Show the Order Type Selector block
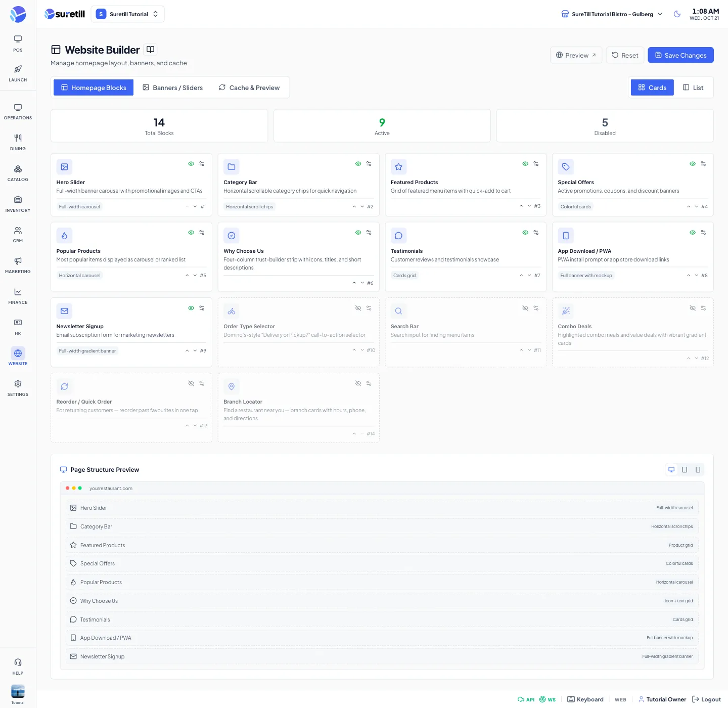 coord(358,308)
